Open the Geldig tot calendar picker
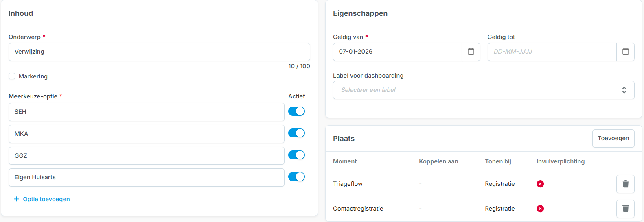The height and width of the screenshot is (222, 644). tap(625, 52)
